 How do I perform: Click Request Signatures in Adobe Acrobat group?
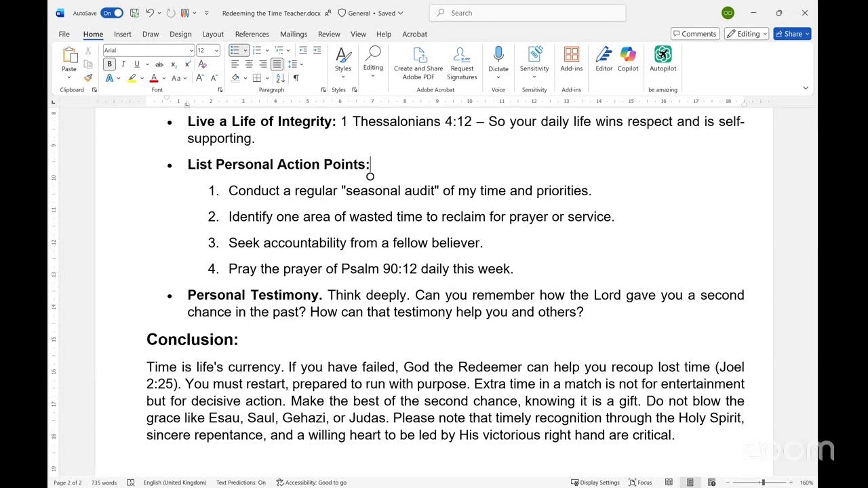462,63
